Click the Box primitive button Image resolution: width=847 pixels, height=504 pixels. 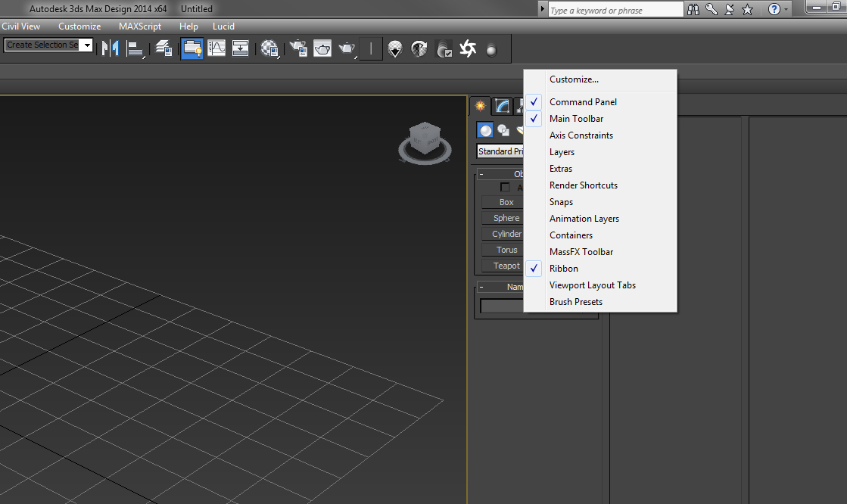pos(506,202)
